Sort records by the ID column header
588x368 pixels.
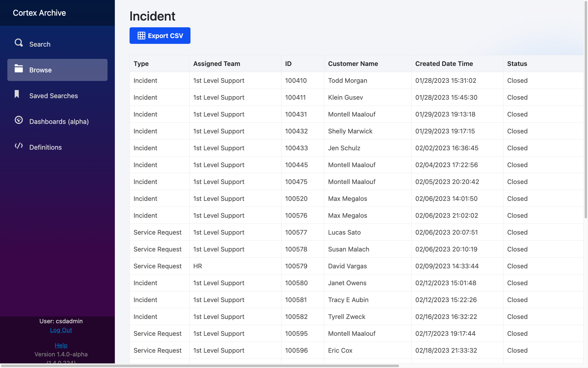tap(288, 63)
